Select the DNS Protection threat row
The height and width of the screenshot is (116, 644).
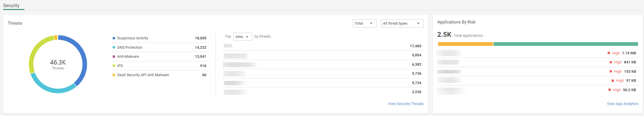tap(159, 48)
